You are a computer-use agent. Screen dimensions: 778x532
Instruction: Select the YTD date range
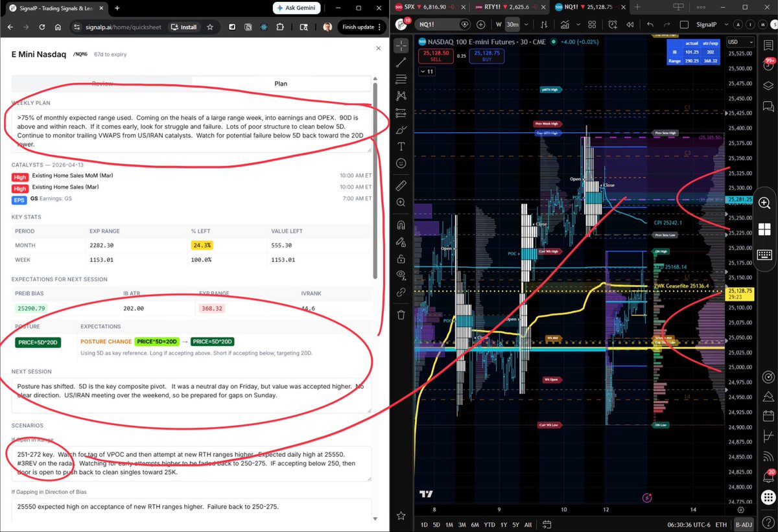coord(489,525)
